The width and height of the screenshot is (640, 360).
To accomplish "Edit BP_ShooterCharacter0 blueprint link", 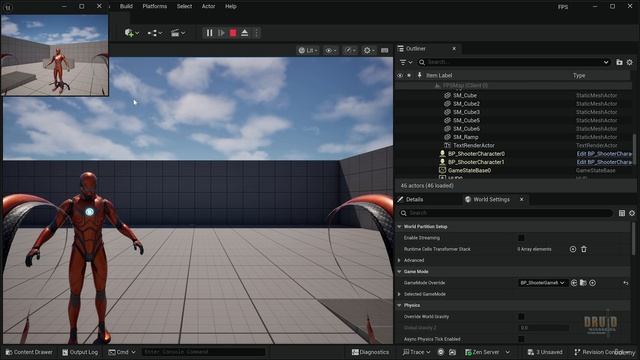I will point(604,154).
